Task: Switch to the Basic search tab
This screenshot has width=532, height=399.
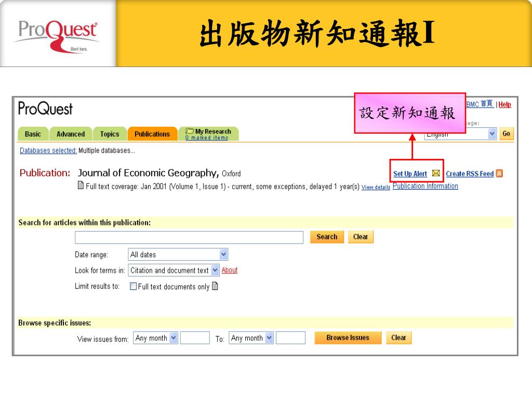Action: 33,134
